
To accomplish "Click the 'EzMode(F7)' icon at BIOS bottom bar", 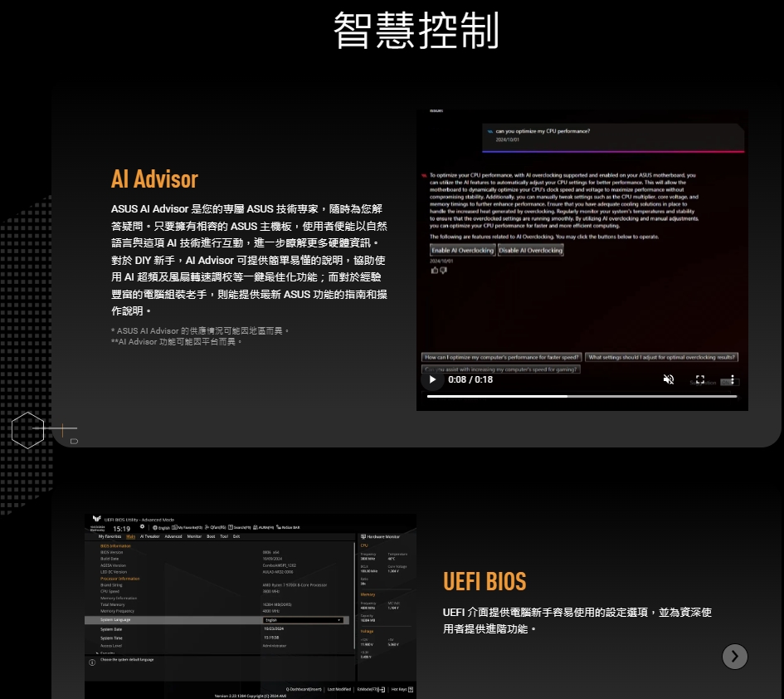I will (x=371, y=690).
